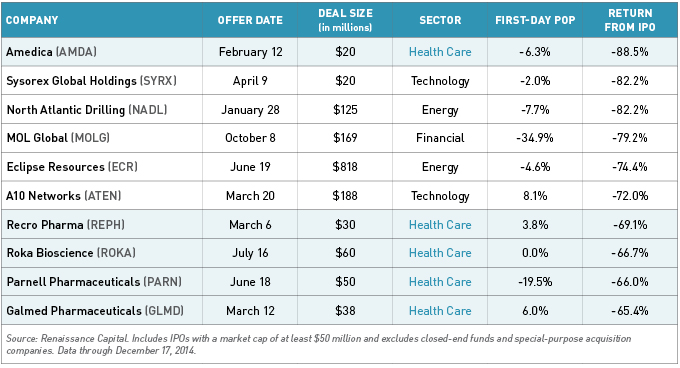
Task: Select the OFFER DATE column header
Action: tap(250, 20)
